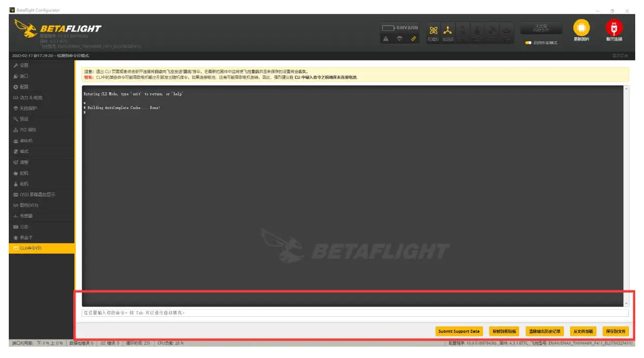
Task: Toggle the 启用专家模式 expert mode switch
Action: coord(528,43)
